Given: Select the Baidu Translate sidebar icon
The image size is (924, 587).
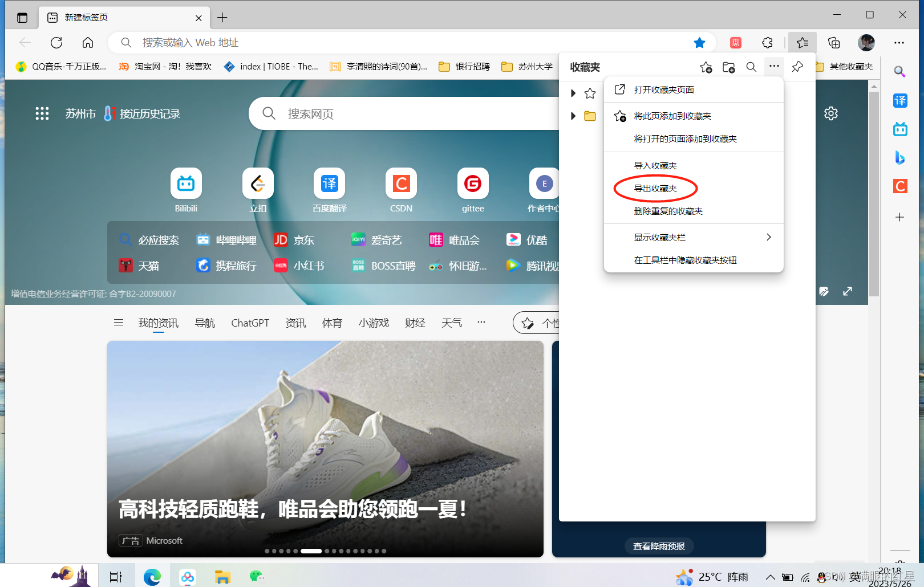Looking at the screenshot, I should coord(900,101).
